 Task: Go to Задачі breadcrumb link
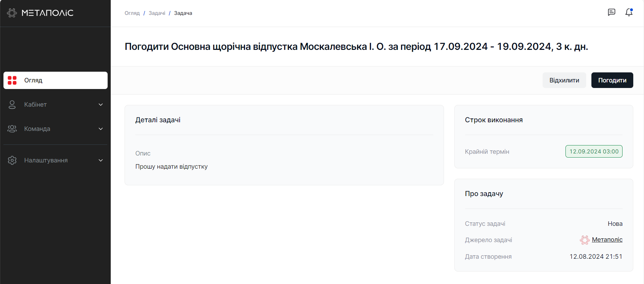coord(157,13)
